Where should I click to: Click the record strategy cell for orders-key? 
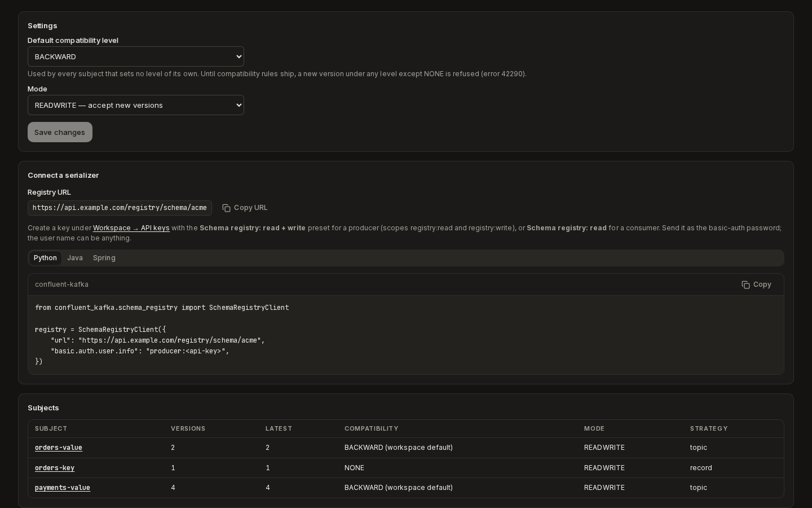click(701, 468)
